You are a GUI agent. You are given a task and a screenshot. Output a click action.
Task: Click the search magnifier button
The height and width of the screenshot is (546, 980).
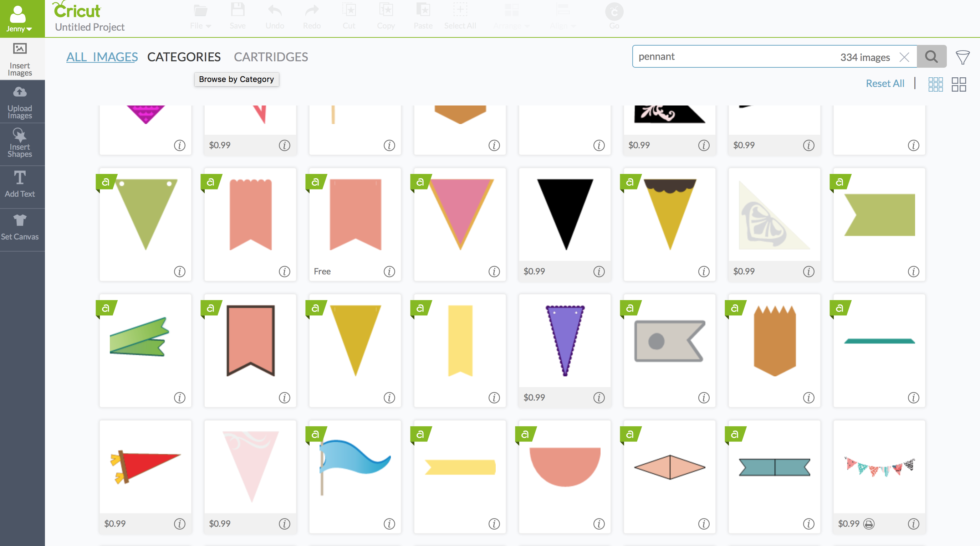click(x=931, y=57)
